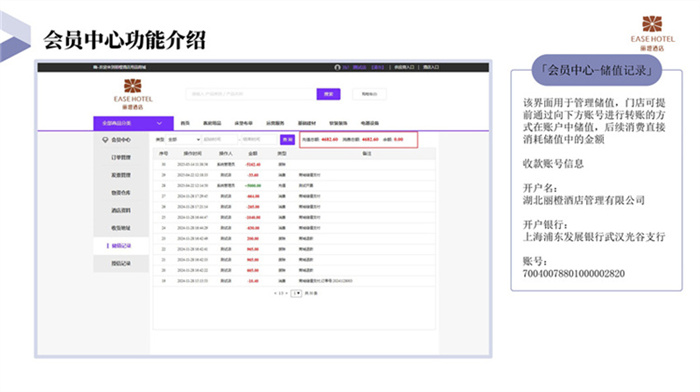Click the 操作时间 column header
Image resolution: width=700 pixels, height=392 pixels.
(192, 154)
